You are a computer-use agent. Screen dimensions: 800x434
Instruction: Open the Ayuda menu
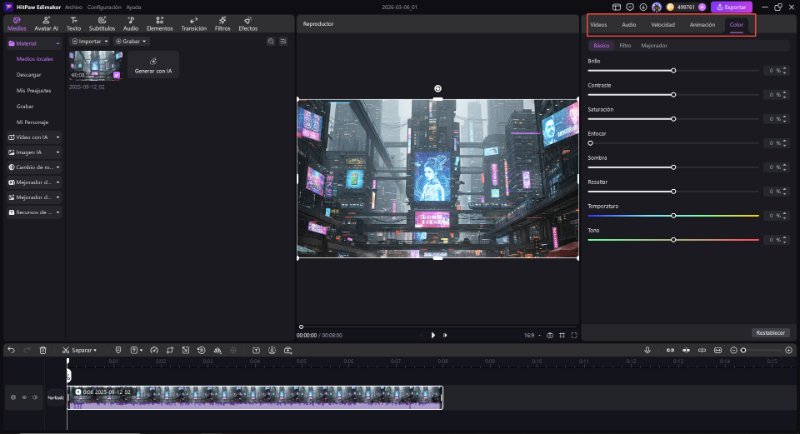(134, 7)
